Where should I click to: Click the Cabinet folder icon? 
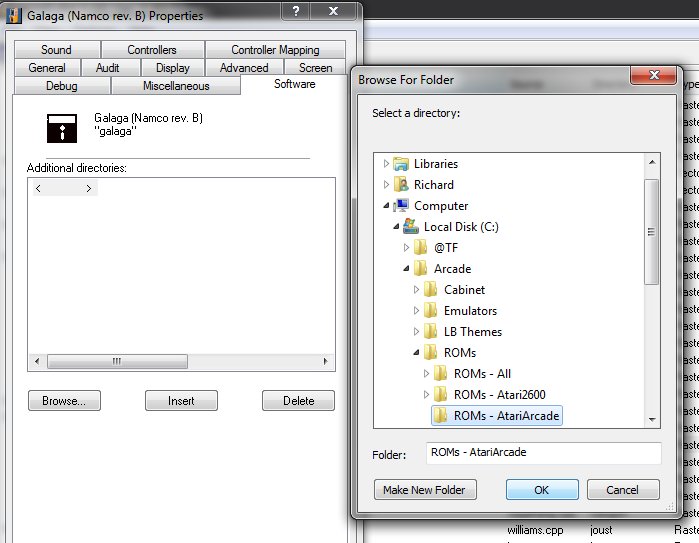coord(431,289)
